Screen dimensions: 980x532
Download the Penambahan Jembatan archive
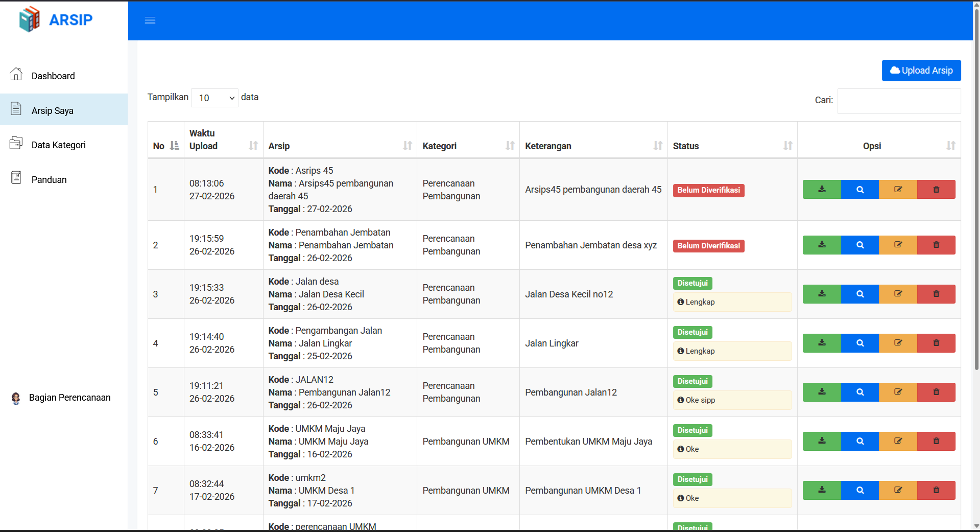point(822,245)
